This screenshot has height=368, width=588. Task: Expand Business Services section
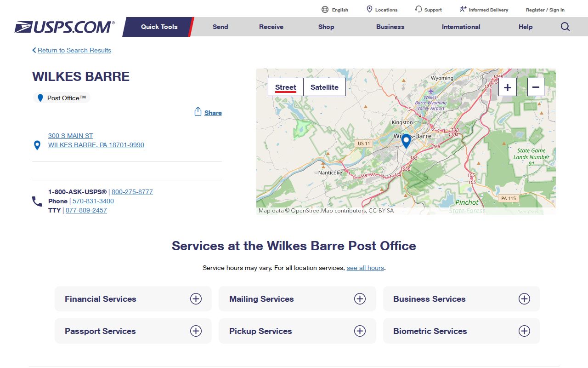(x=461, y=299)
